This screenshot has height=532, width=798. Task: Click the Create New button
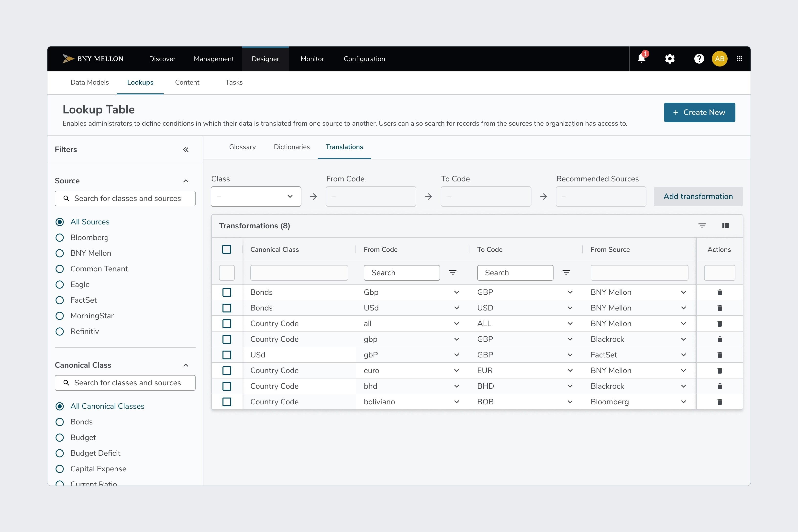coord(699,112)
